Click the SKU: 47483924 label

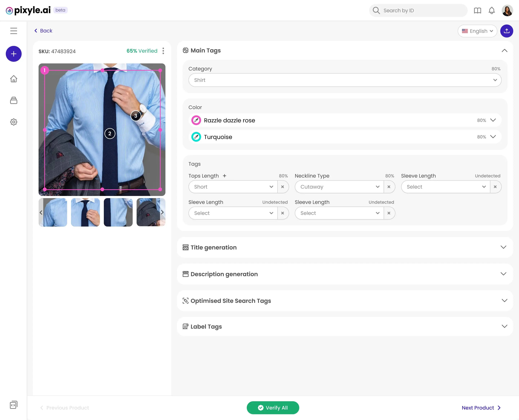click(57, 51)
